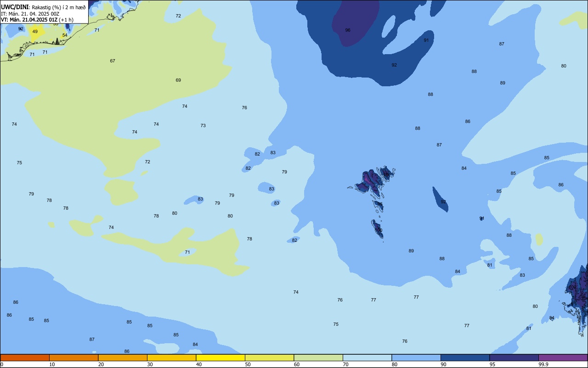Click the 'IT: Mán. 21. 04. 2025 00Z' line
The width and height of the screenshot is (588, 368).
point(30,13)
